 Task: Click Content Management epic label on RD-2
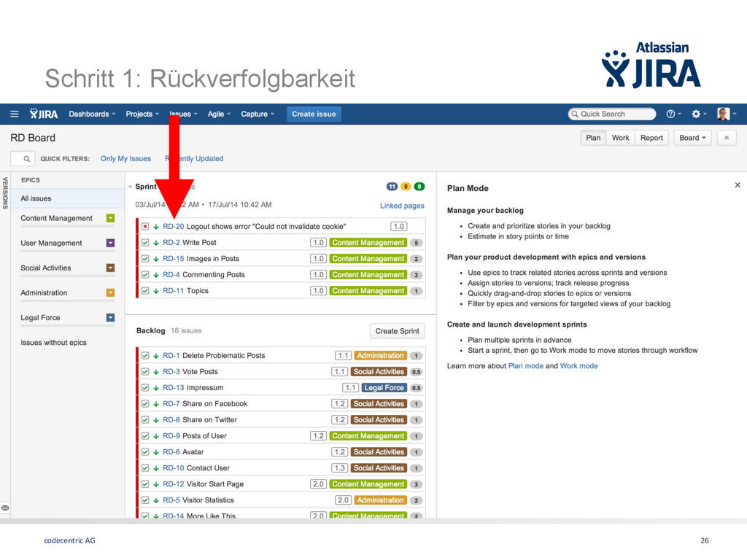(x=368, y=243)
